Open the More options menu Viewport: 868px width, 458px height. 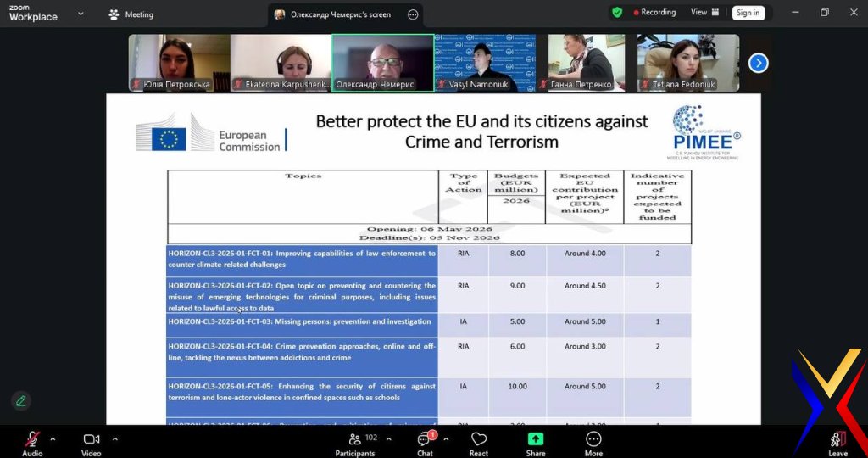click(593, 440)
